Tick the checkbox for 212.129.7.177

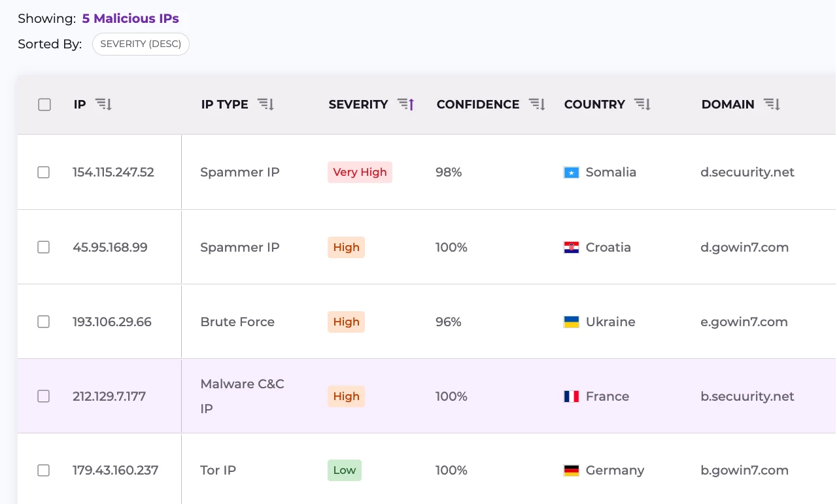coord(44,396)
